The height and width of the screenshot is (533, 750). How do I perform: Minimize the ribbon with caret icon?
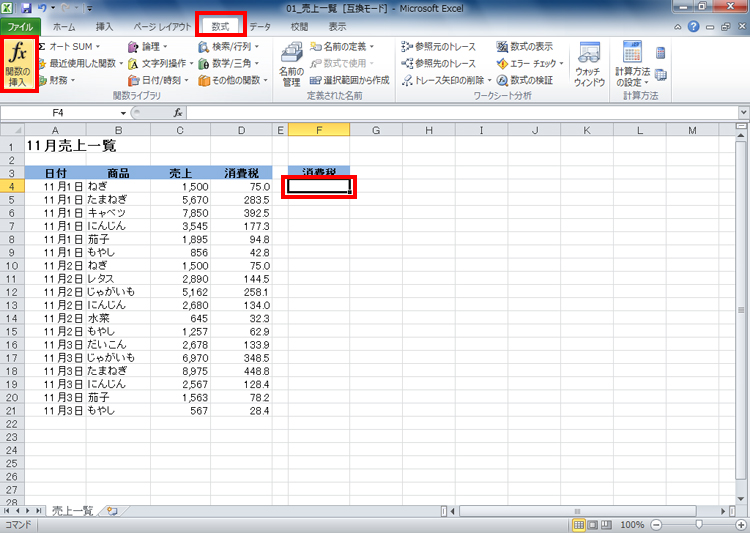click(678, 27)
